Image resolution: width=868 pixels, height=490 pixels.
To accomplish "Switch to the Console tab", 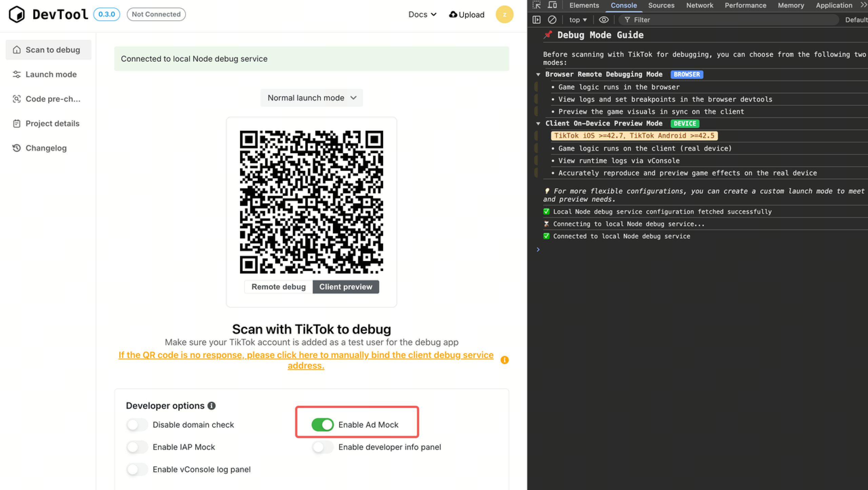I will point(624,5).
